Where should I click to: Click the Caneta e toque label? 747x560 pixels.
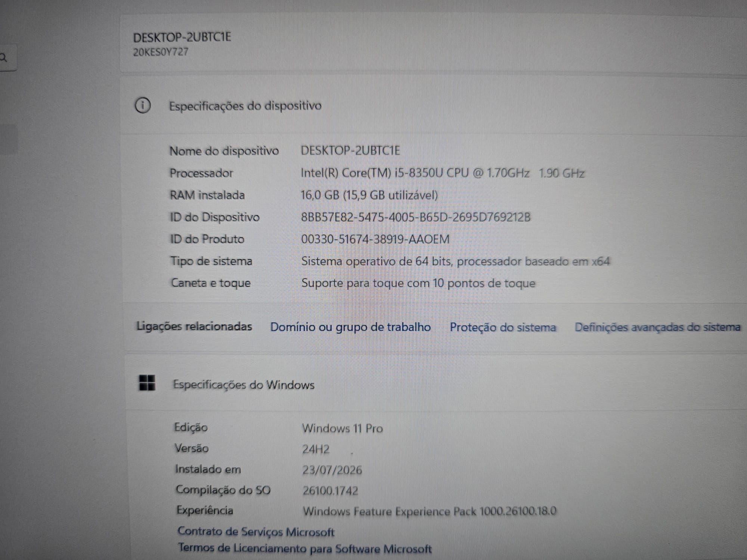point(211,283)
